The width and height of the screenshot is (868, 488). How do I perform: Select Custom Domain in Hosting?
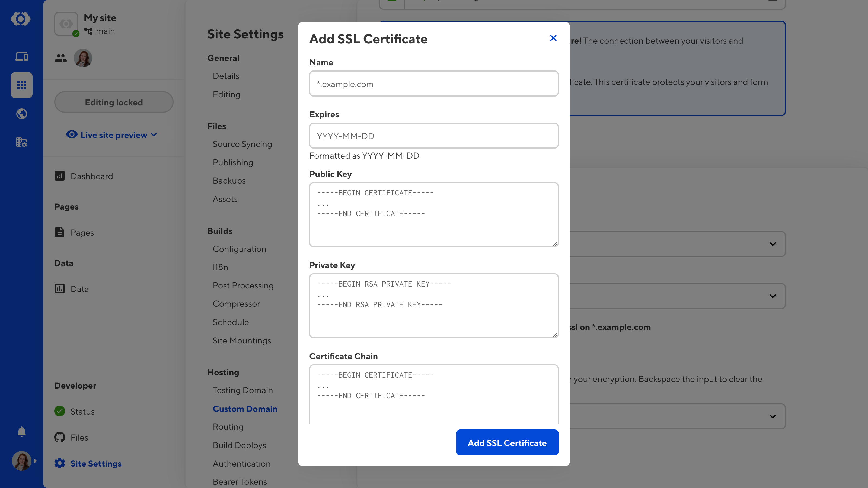tap(245, 409)
